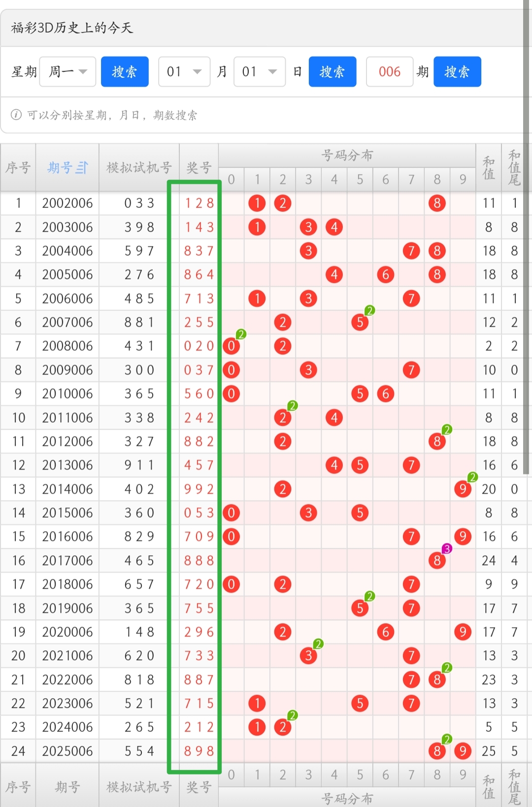The height and width of the screenshot is (807, 532).
Task: Click the 和值 column header at top
Action: (x=489, y=168)
